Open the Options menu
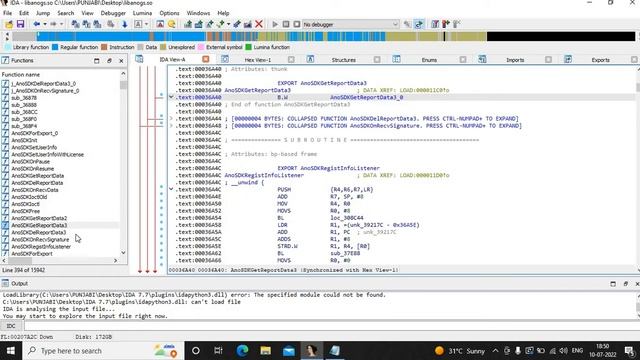This screenshot has width=640, height=360. tap(169, 13)
